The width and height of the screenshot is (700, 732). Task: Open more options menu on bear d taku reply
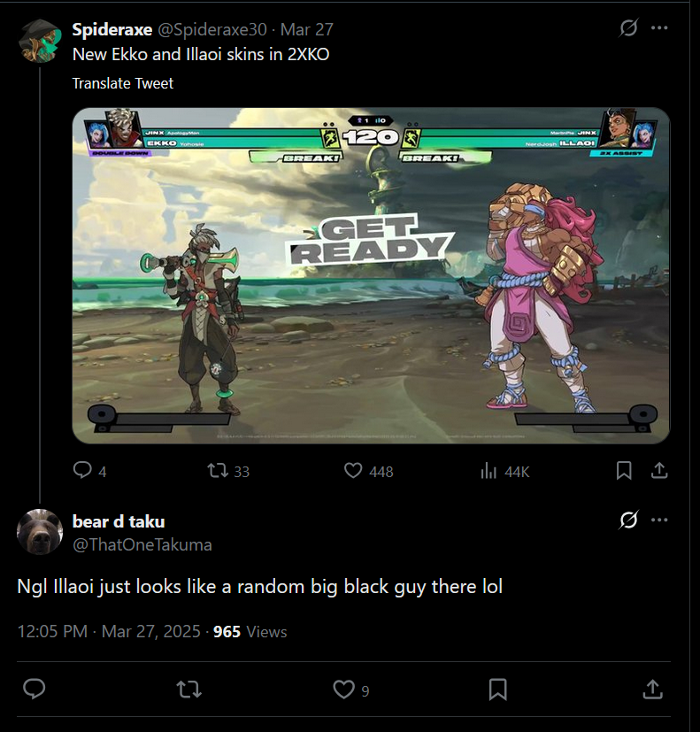click(x=659, y=520)
